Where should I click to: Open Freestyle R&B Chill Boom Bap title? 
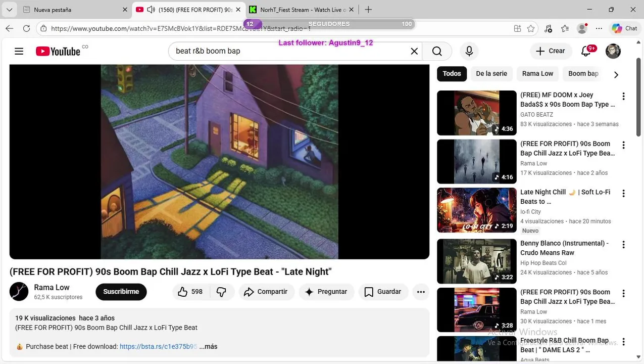coord(565,345)
